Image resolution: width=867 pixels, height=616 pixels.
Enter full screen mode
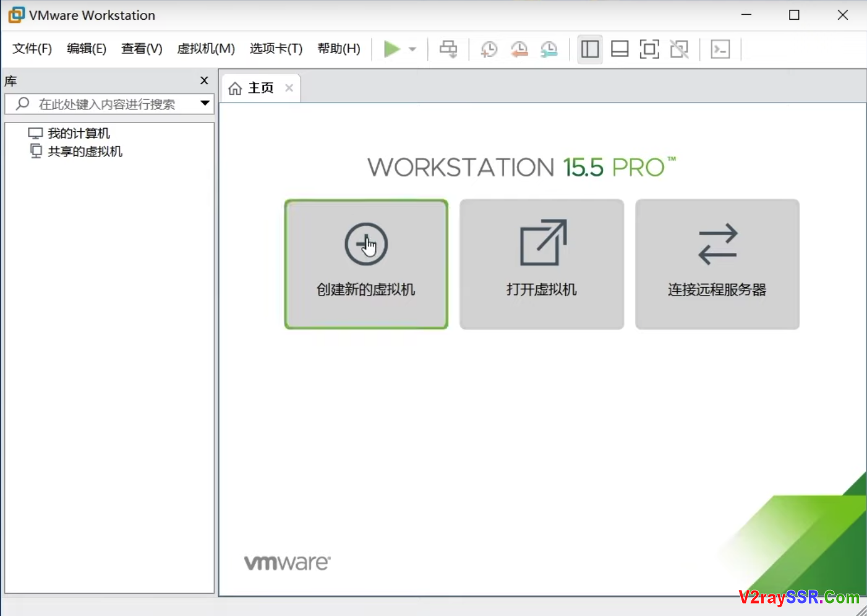point(649,49)
